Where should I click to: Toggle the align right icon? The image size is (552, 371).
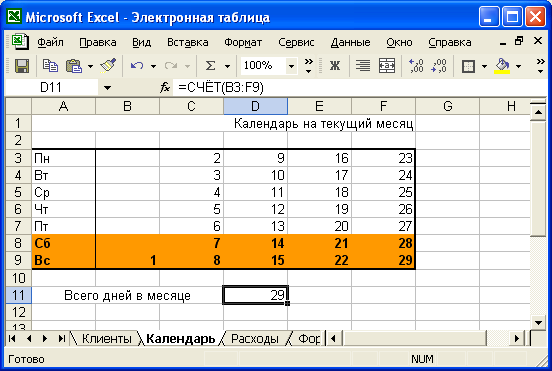point(363,66)
